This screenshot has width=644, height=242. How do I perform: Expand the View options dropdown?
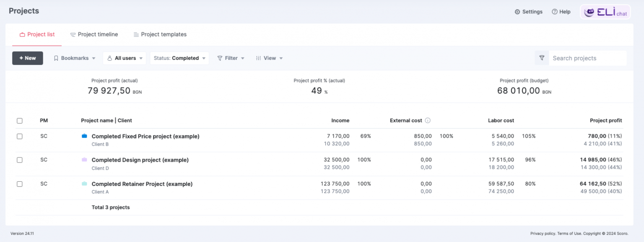click(269, 58)
